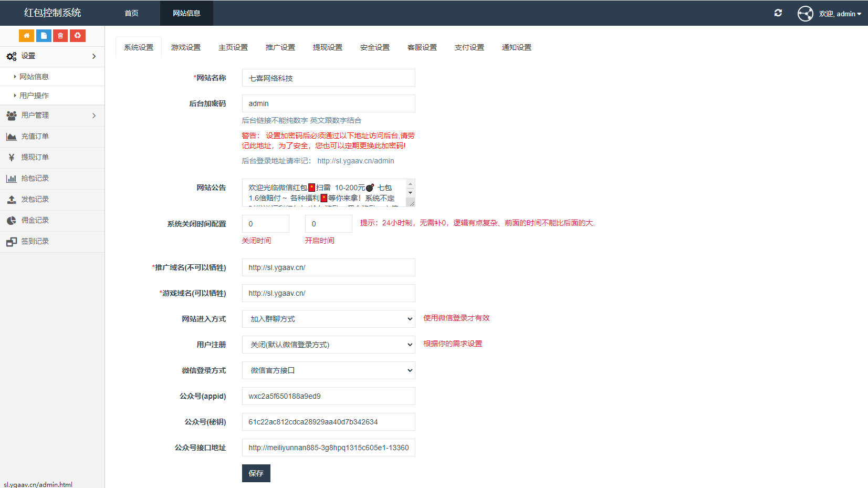868x488 pixels.
Task: Expand the admin account dropdown menu
Action: (841, 14)
